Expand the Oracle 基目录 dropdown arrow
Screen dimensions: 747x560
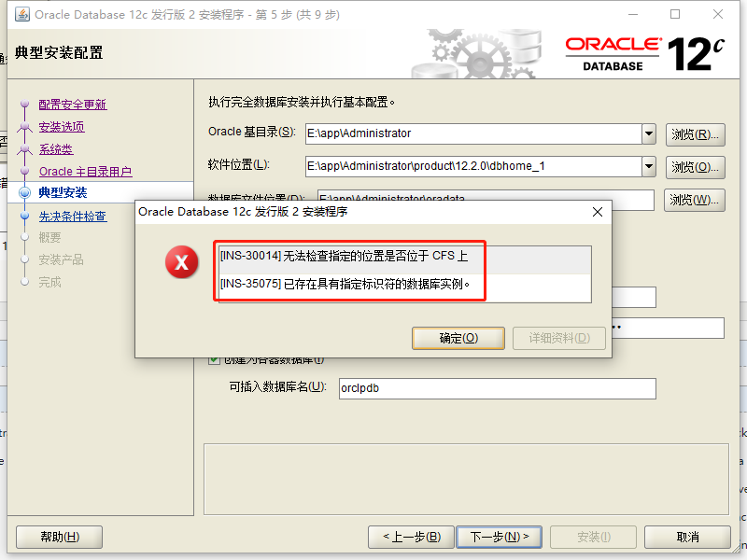pyautogui.click(x=649, y=133)
